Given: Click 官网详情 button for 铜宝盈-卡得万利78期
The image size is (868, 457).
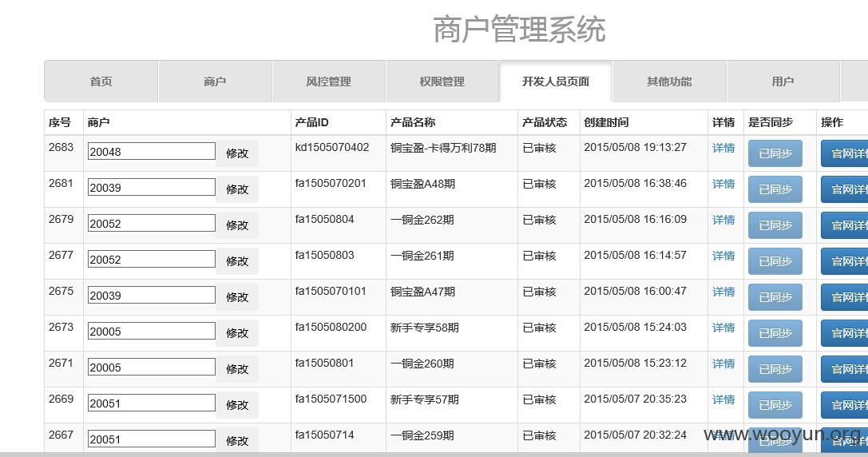Looking at the screenshot, I should tap(845, 153).
